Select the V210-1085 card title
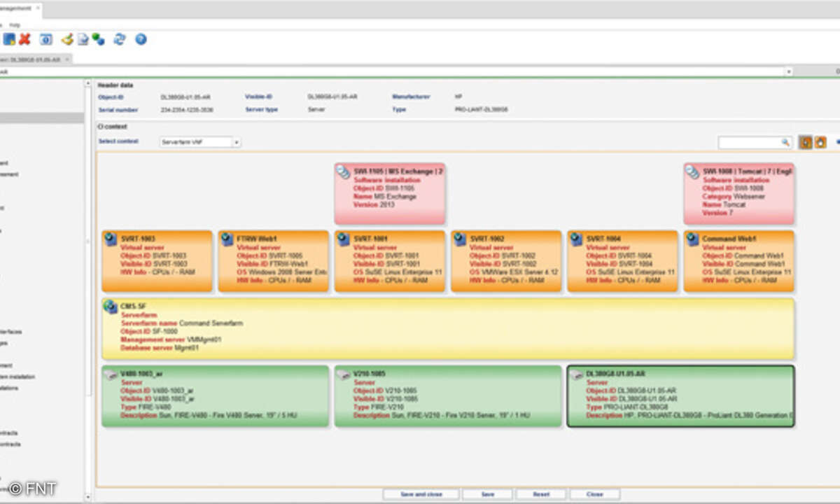The image size is (840, 504). pos(370,374)
